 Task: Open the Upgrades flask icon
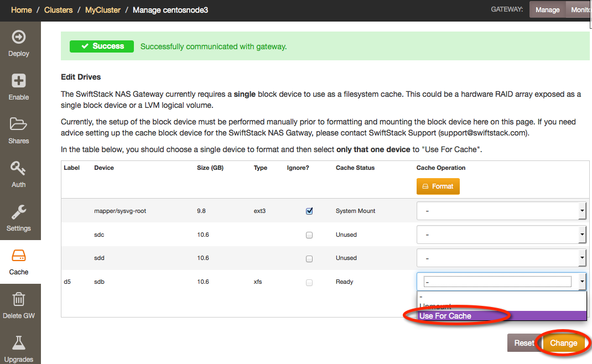[18, 343]
